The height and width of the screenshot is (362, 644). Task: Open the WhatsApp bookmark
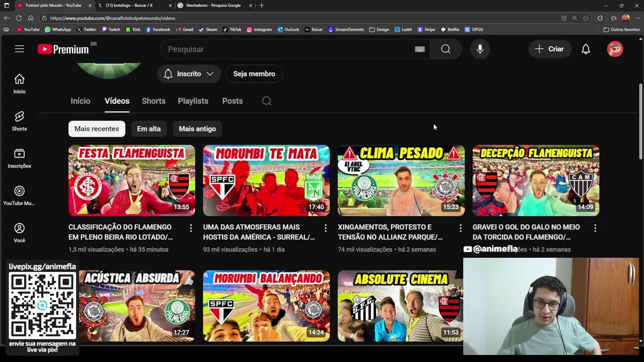(58, 30)
